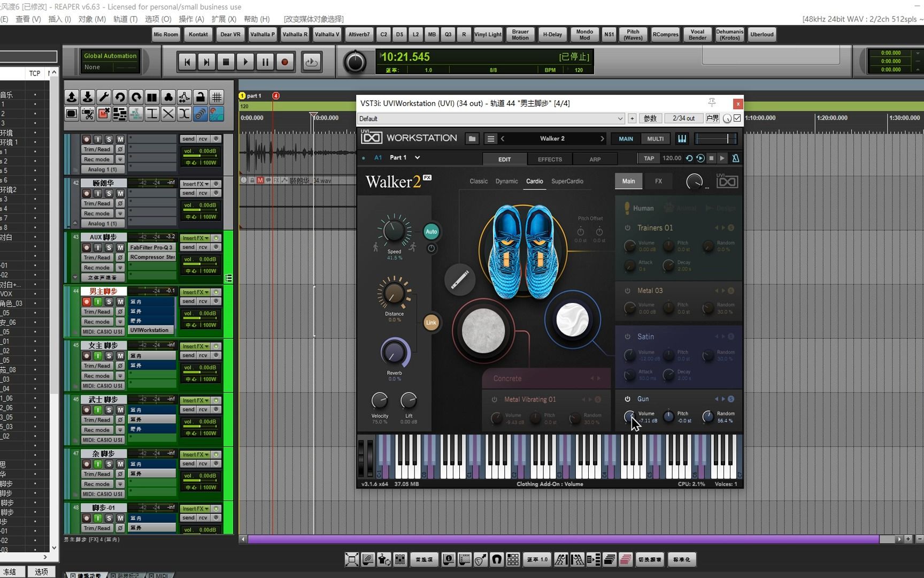Click the MULTI view button in UVI Workstation

[655, 139]
